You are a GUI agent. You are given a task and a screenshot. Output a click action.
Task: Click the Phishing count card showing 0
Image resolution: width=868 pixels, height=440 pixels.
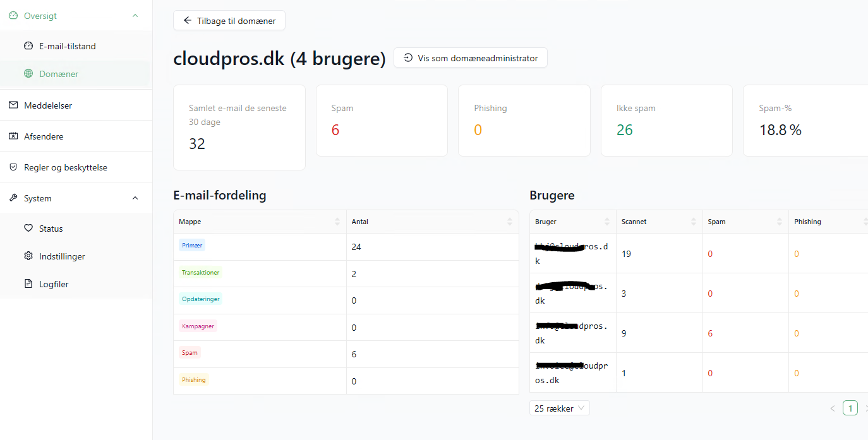point(524,121)
